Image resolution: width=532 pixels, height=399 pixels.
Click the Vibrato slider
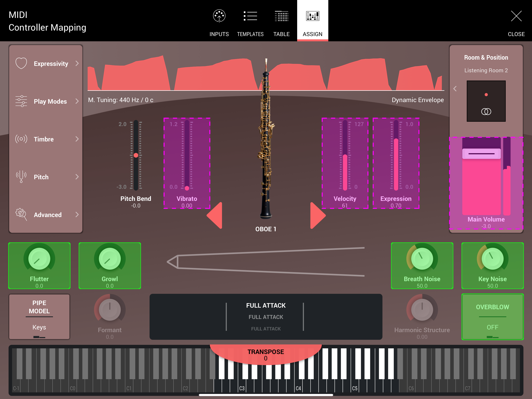click(187, 155)
